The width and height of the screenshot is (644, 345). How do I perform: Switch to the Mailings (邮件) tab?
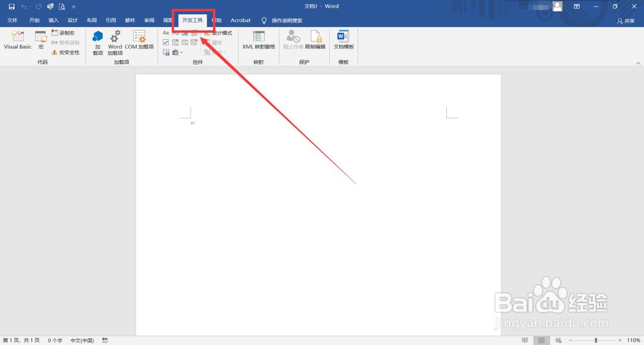point(130,20)
